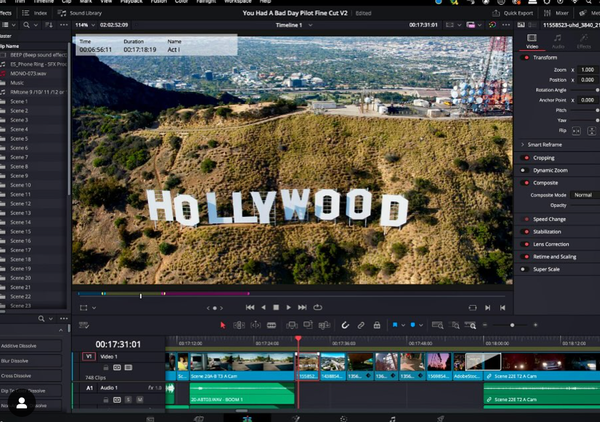Disable the Transform section toggle

[526, 57]
